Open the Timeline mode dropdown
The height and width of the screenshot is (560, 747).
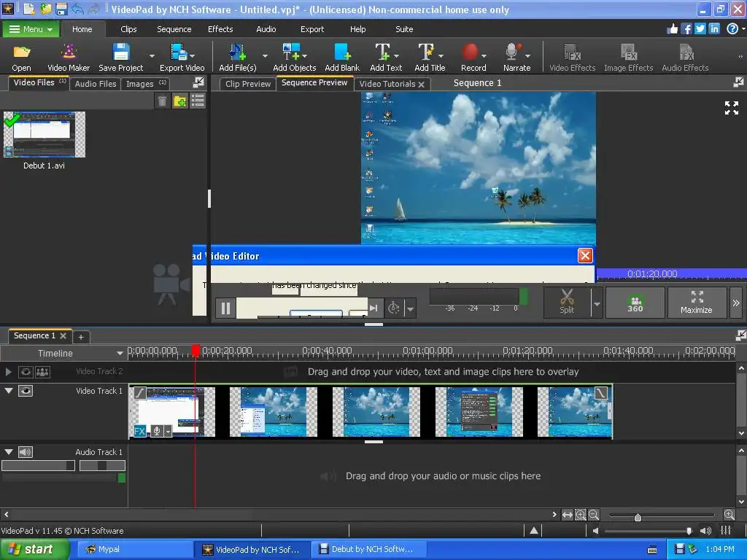(120, 354)
